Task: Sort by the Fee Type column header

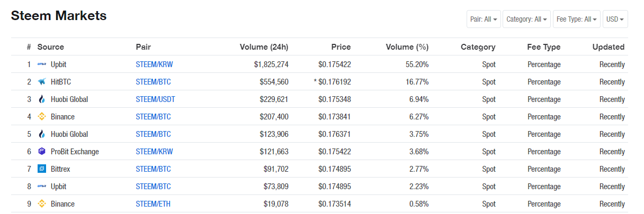Action: pyautogui.click(x=544, y=47)
